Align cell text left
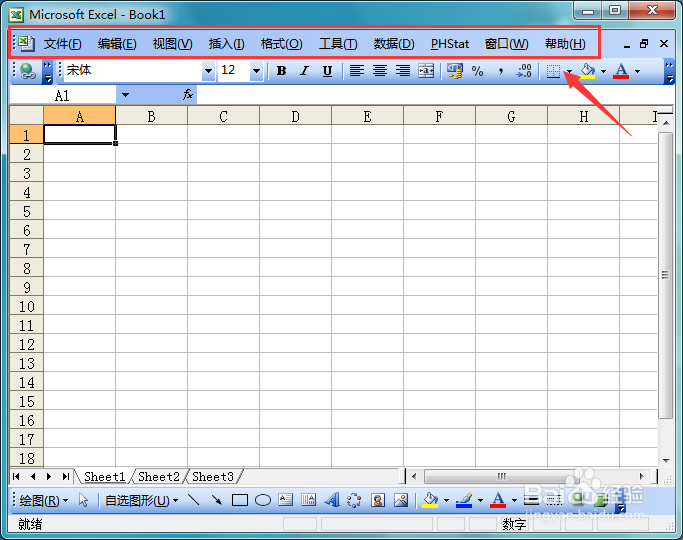This screenshot has width=683, height=540. 357,71
